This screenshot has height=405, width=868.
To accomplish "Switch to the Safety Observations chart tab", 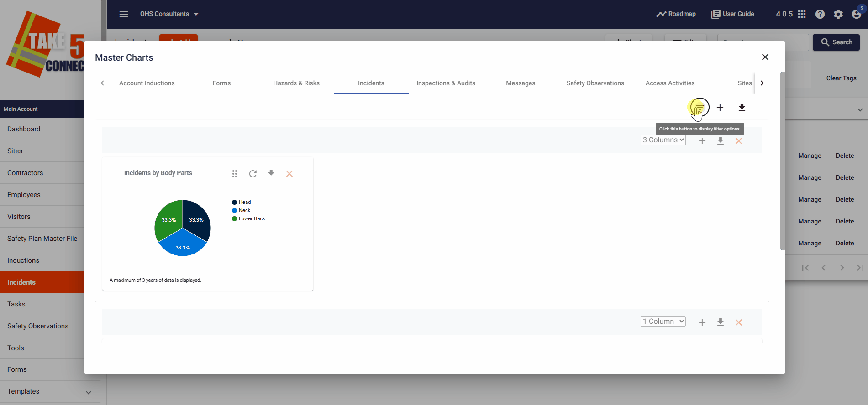I will [x=595, y=83].
